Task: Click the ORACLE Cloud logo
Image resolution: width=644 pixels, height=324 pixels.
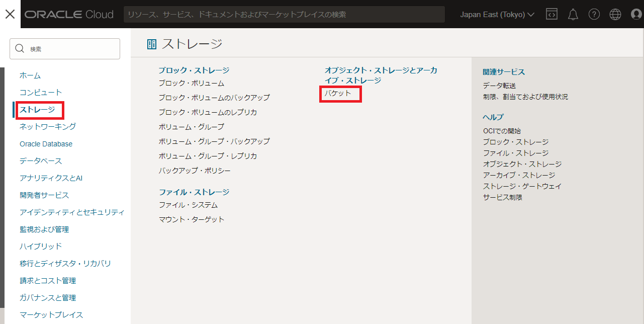Action: pos(69,15)
